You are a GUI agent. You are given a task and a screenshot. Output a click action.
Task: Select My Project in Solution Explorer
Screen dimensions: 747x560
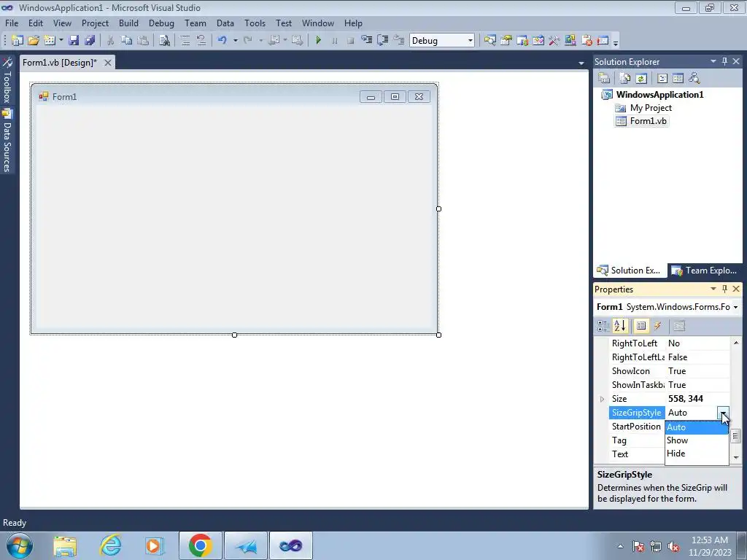(x=651, y=108)
